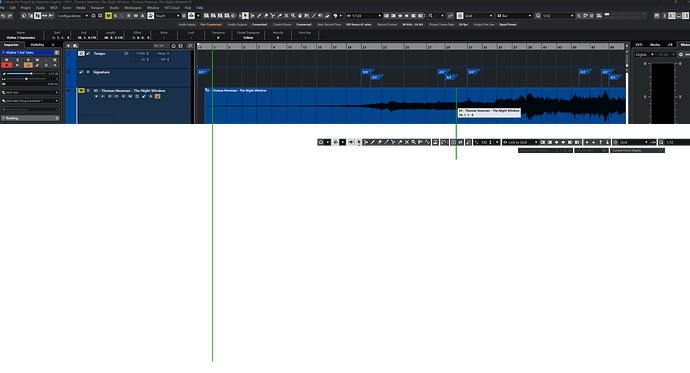Click the lock icon on Tempo track
The width and height of the screenshot is (690, 373).
pos(88,53)
